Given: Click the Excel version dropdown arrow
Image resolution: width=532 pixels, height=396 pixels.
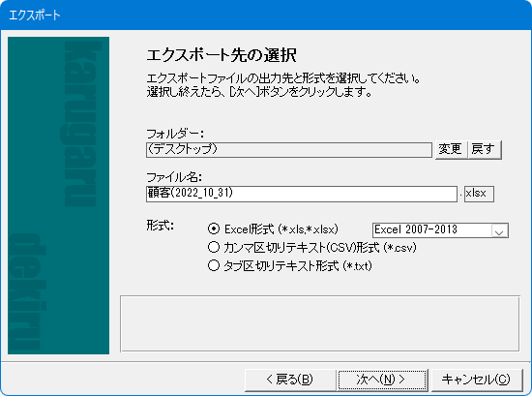Looking at the screenshot, I should point(499,231).
